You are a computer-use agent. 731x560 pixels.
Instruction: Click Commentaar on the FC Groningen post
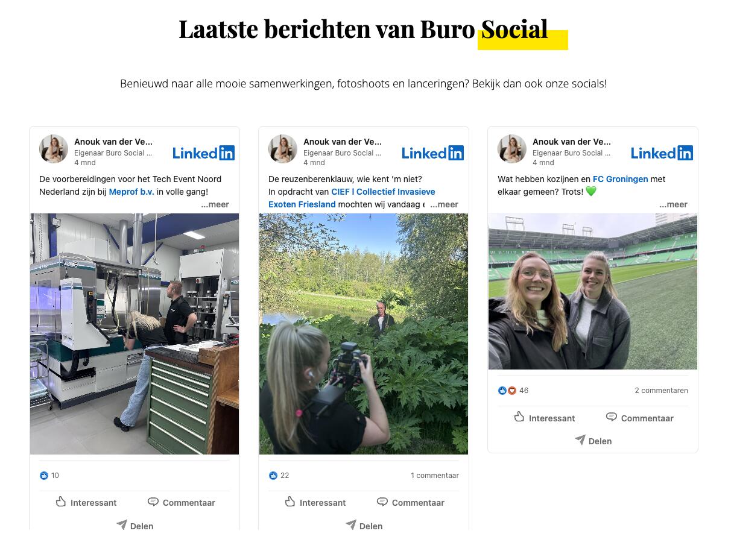pyautogui.click(x=639, y=418)
